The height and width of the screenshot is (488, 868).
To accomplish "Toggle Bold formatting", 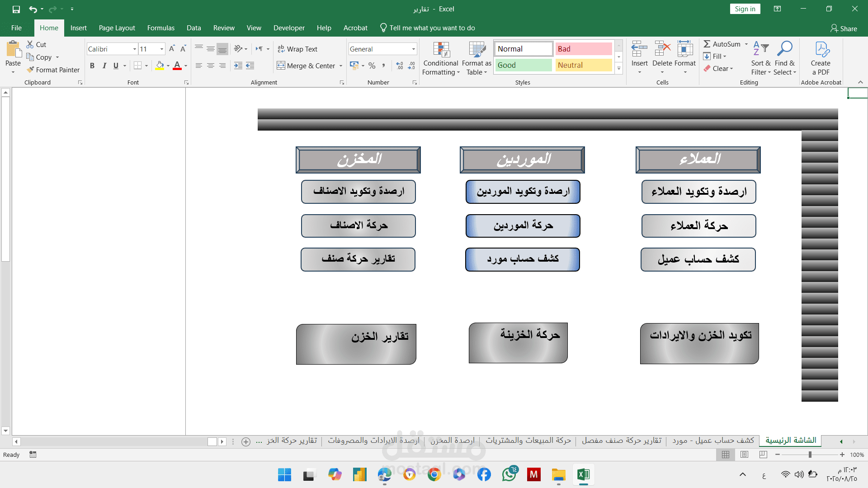I will tap(92, 66).
